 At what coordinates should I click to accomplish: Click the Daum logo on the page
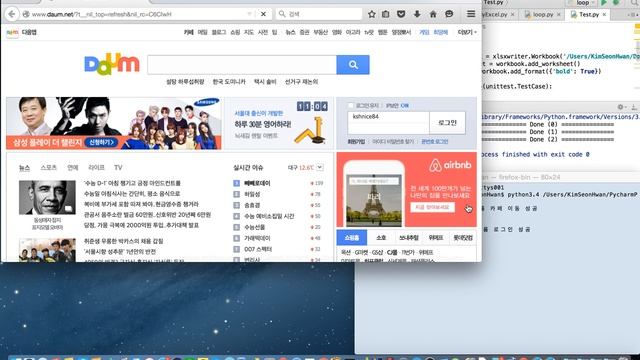(112, 65)
